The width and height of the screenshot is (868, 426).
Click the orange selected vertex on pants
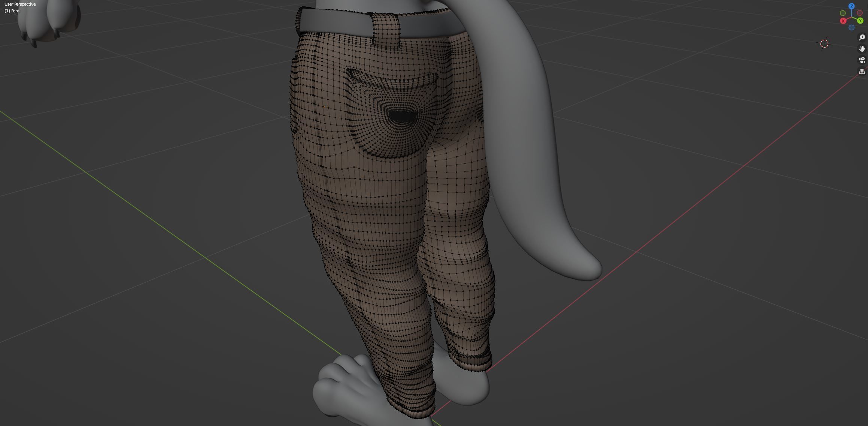(x=324, y=107)
